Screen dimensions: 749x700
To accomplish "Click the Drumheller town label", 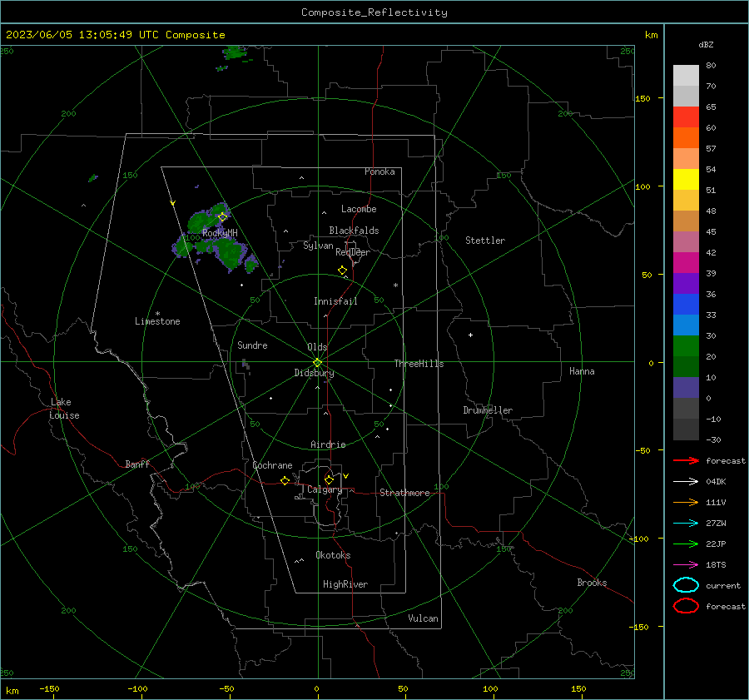I will 488,410.
